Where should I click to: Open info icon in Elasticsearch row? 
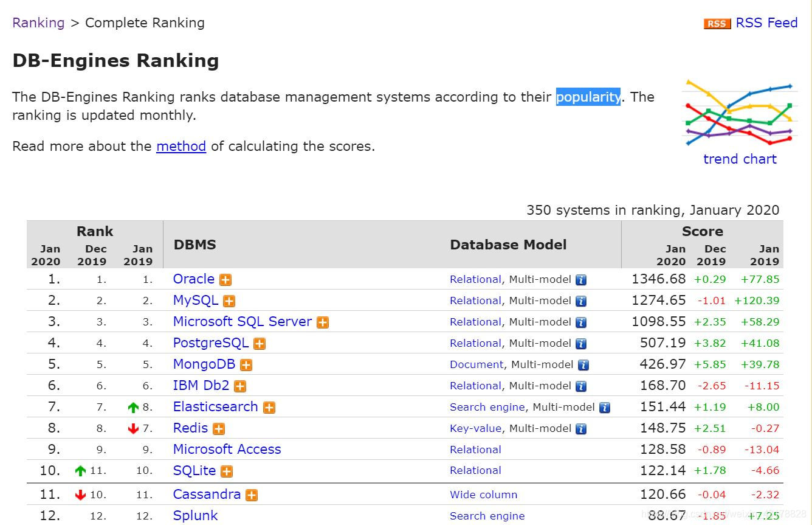tap(605, 408)
